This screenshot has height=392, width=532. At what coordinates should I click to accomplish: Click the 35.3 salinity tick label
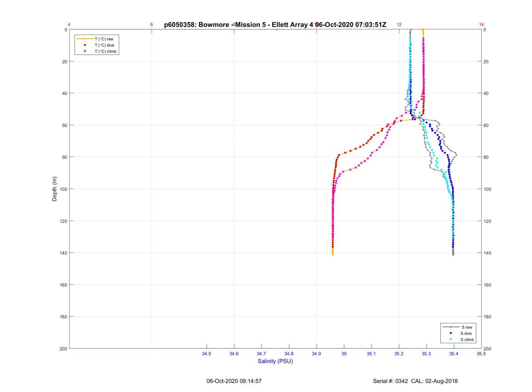click(x=426, y=354)
